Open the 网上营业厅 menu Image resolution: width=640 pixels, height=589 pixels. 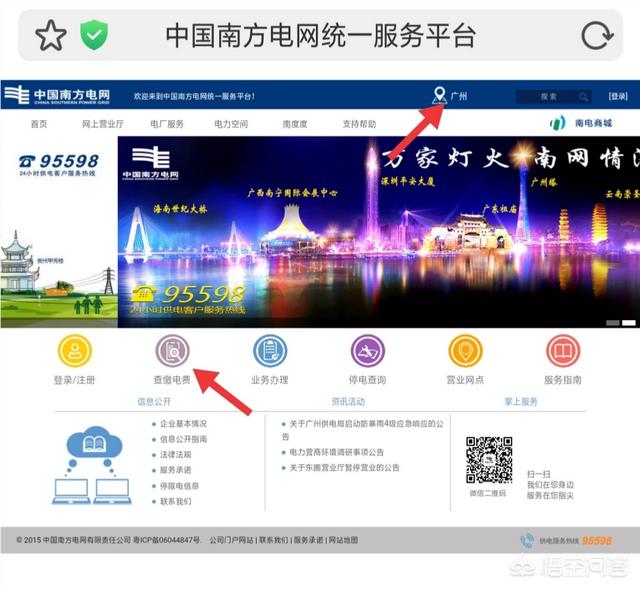[x=103, y=124]
